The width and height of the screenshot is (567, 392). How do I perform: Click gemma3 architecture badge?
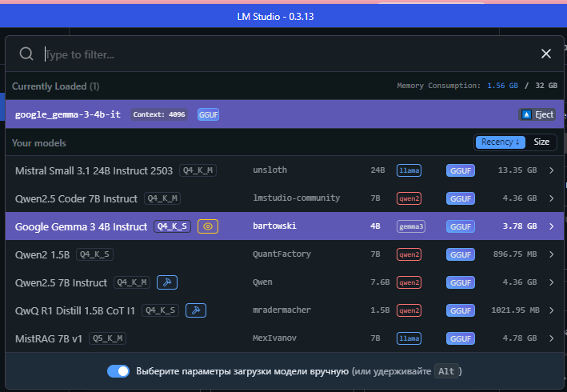pyautogui.click(x=411, y=226)
